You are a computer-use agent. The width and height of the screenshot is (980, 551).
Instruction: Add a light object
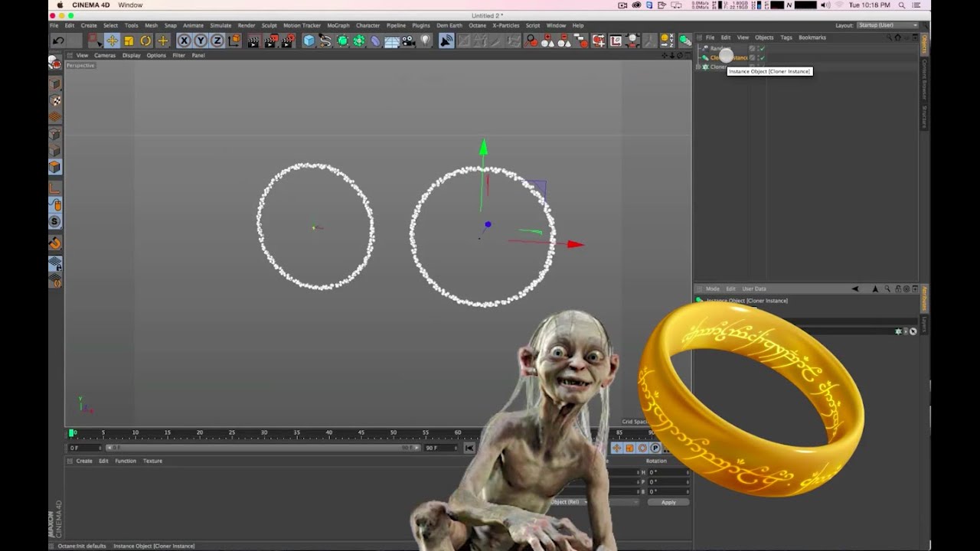coord(426,41)
